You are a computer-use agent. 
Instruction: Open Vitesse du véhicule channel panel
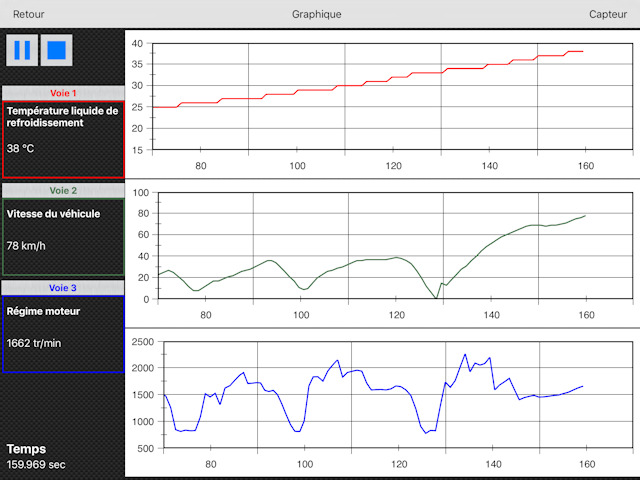63,237
